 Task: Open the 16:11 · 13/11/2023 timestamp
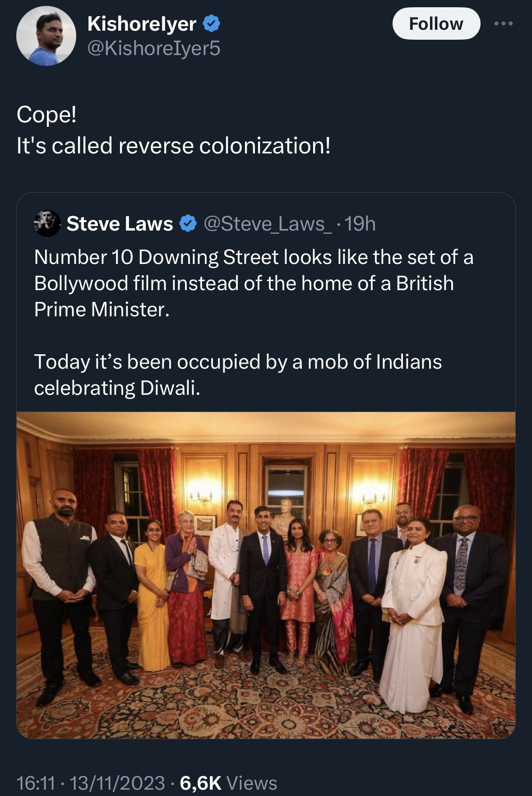(91, 783)
